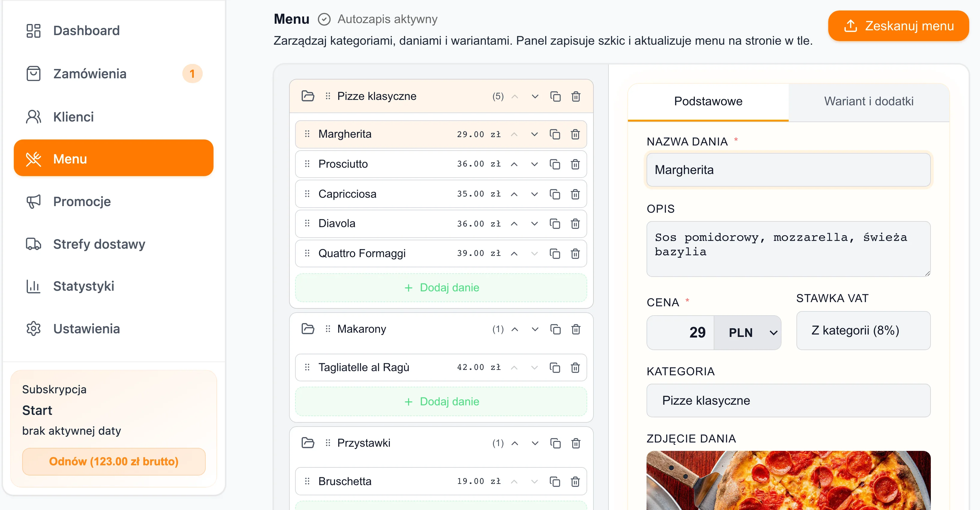Collapse the Makarony folder icon
The height and width of the screenshot is (510, 980).
click(308, 329)
